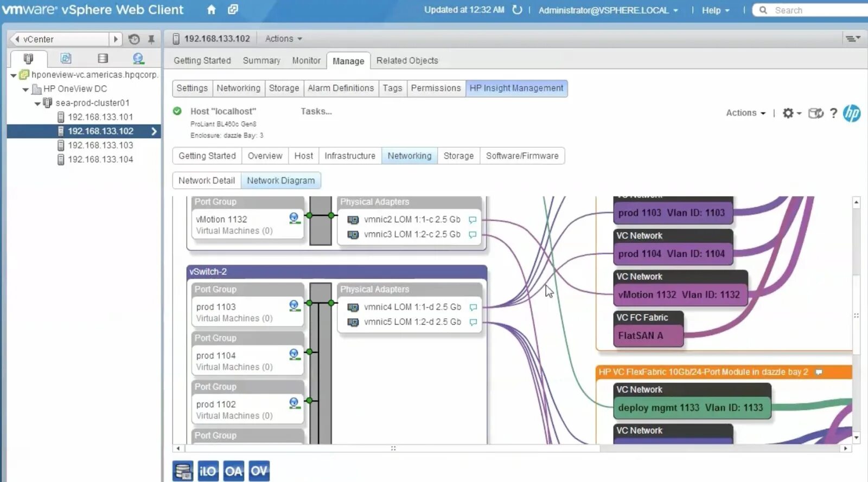868x482 pixels.
Task: Select VC network prod 1103 Vlan 1103
Action: [673, 213]
